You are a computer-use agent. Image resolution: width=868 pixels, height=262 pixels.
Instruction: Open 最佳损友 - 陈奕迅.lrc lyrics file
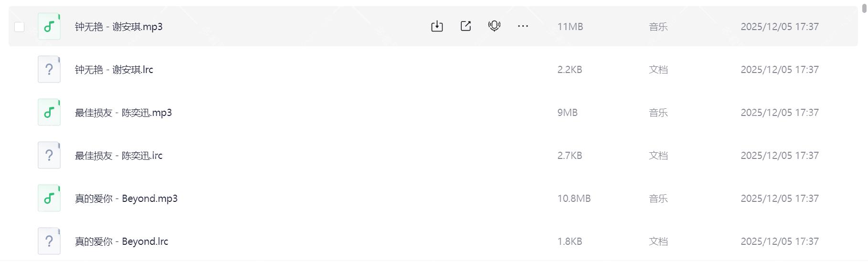tap(118, 156)
